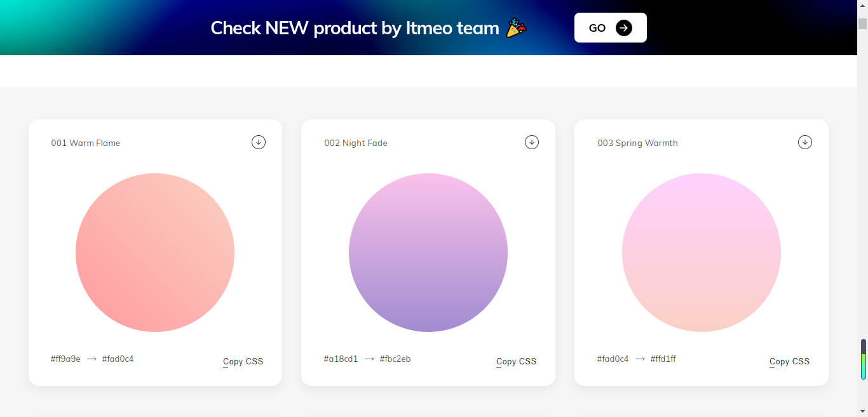The image size is (868, 417).
Task: Click the arrow icon in GO button
Action: (624, 28)
